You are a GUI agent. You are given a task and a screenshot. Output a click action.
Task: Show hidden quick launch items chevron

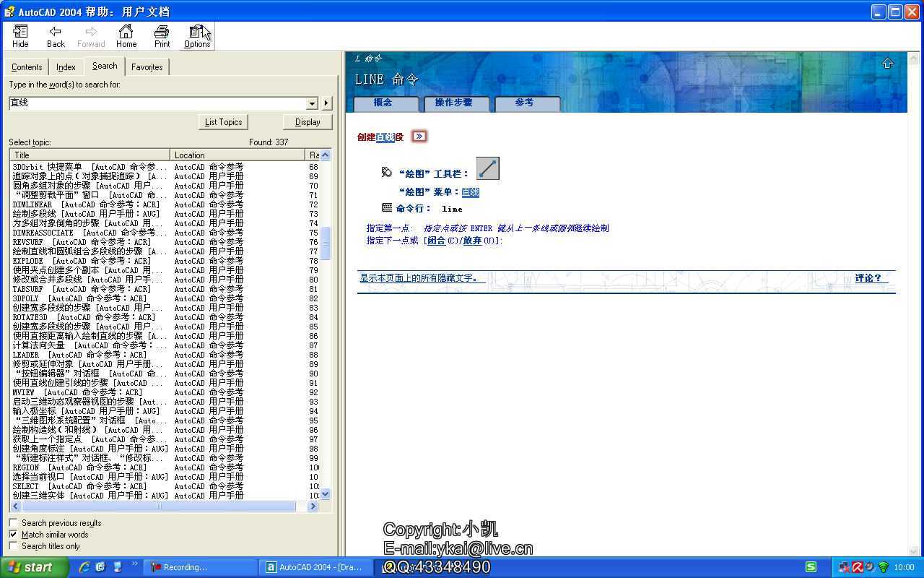point(134,564)
